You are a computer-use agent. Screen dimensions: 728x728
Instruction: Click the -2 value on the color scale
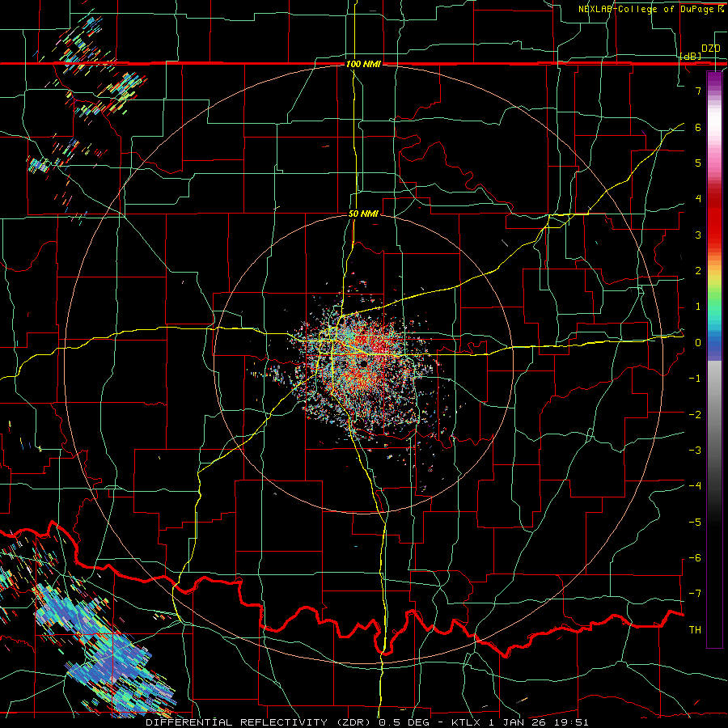(695, 415)
